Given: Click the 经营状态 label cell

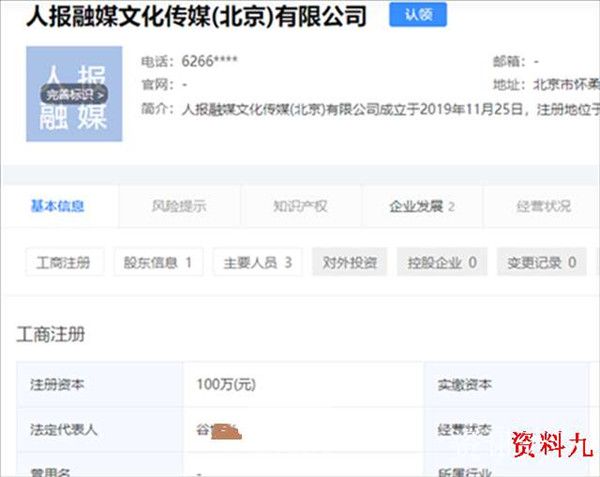Looking at the screenshot, I should (x=506, y=430).
